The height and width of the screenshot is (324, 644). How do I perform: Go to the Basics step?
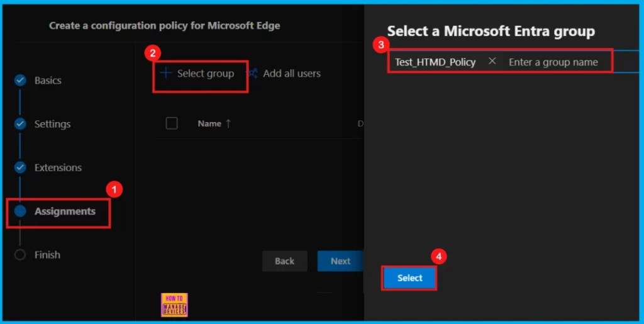pos(48,81)
